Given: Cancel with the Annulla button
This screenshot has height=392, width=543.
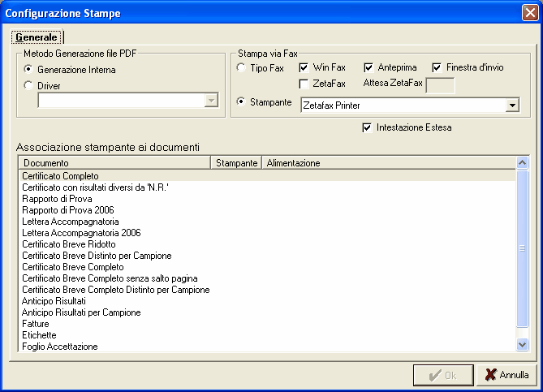Looking at the screenshot, I should point(506,375).
